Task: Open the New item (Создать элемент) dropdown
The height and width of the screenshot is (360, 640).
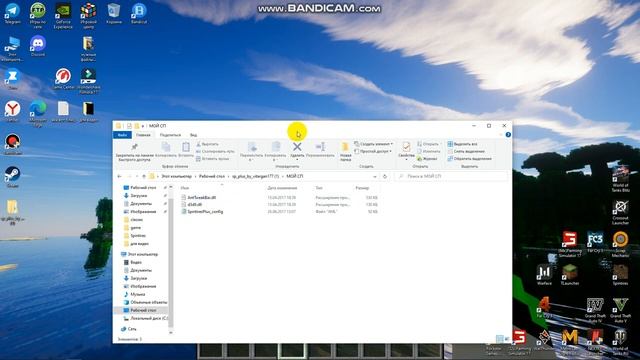Action: 373,144
